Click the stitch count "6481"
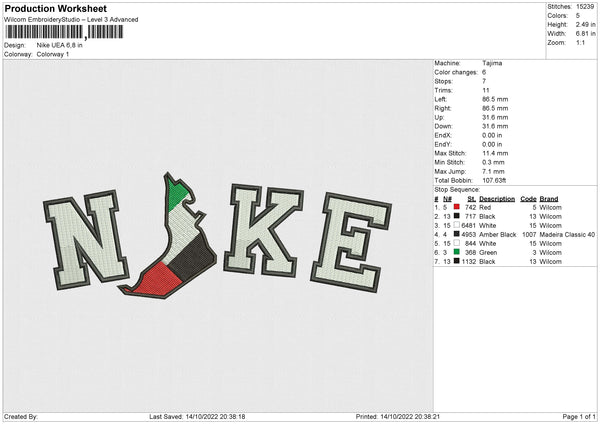The height and width of the screenshot is (424, 600). pyautogui.click(x=469, y=225)
